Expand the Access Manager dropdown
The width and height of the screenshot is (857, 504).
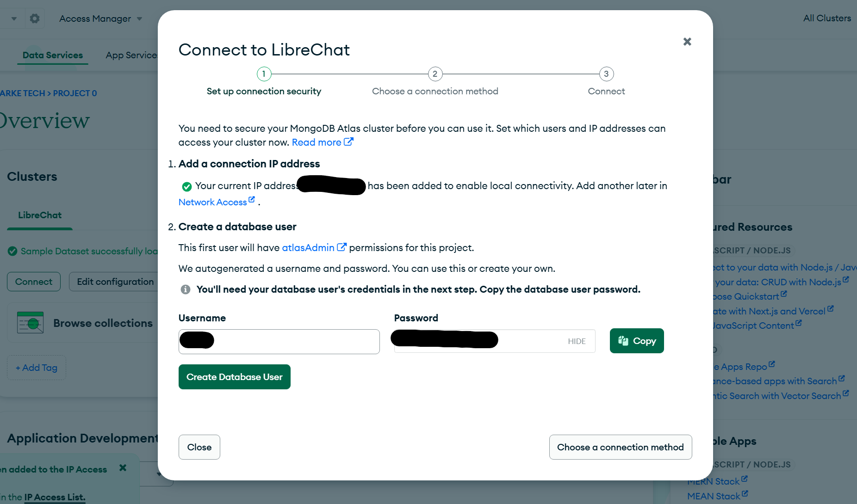100,18
